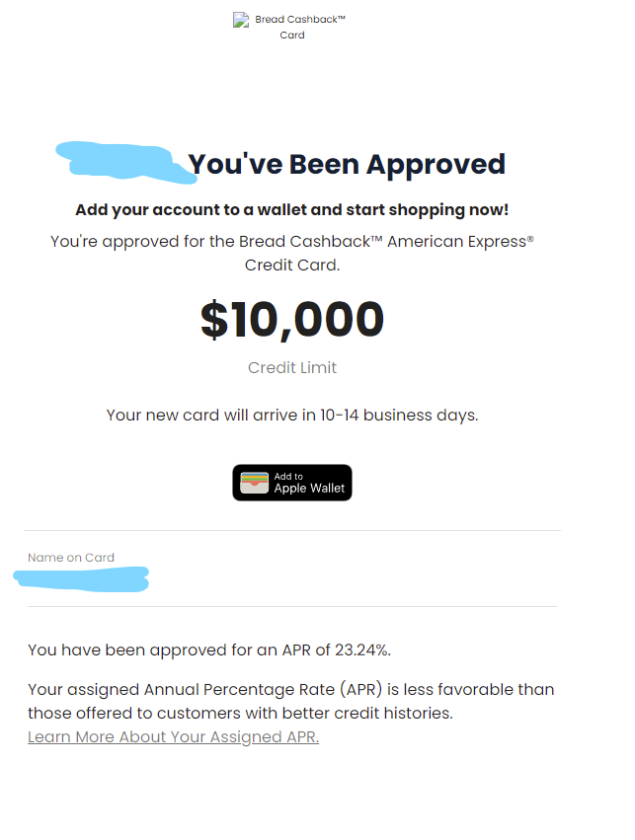
Task: Click the APR explanation paragraph
Action: point(291,701)
